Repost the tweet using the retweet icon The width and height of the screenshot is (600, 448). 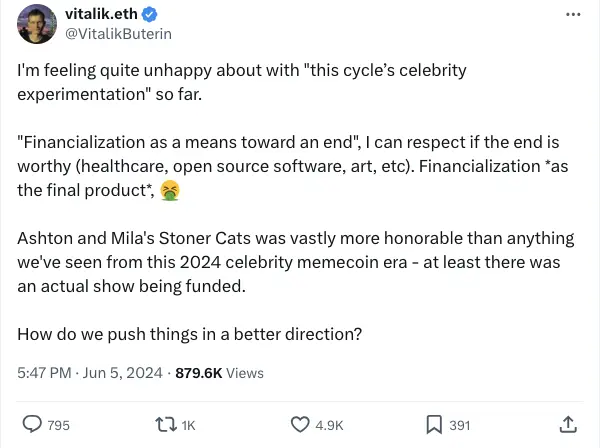pos(165,425)
